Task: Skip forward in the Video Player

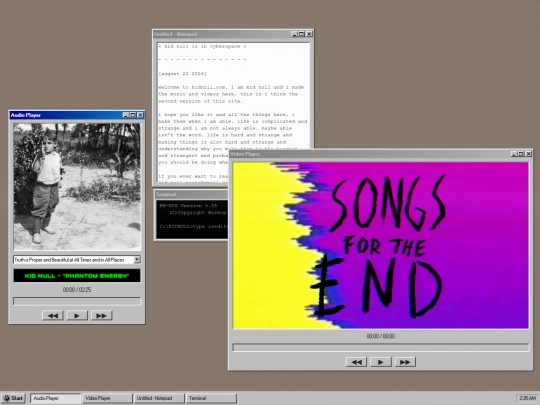Action: pos(405,362)
